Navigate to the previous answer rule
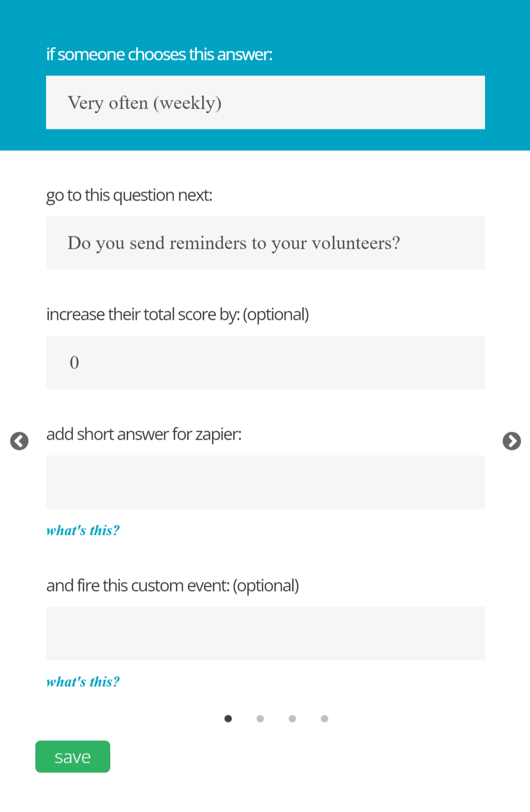 (x=19, y=441)
